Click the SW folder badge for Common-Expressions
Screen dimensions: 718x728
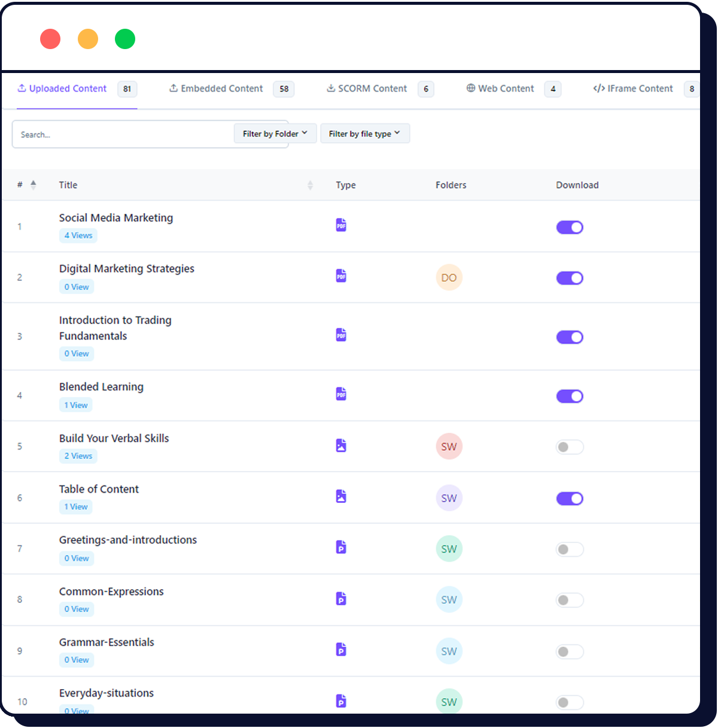tap(449, 600)
